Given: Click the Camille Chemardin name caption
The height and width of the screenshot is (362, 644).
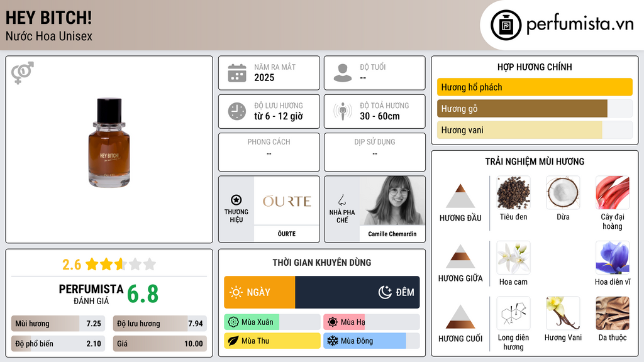Looking at the screenshot, I should click(392, 234).
